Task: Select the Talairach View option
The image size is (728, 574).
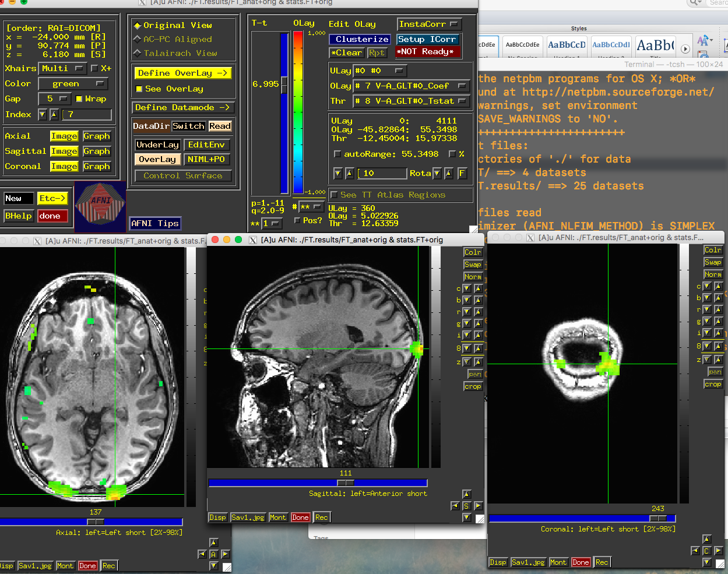Action: click(x=175, y=53)
